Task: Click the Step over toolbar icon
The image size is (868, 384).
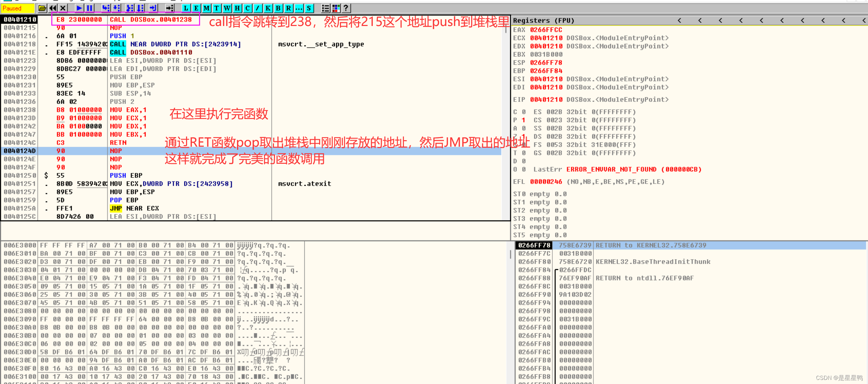Action: [117, 8]
